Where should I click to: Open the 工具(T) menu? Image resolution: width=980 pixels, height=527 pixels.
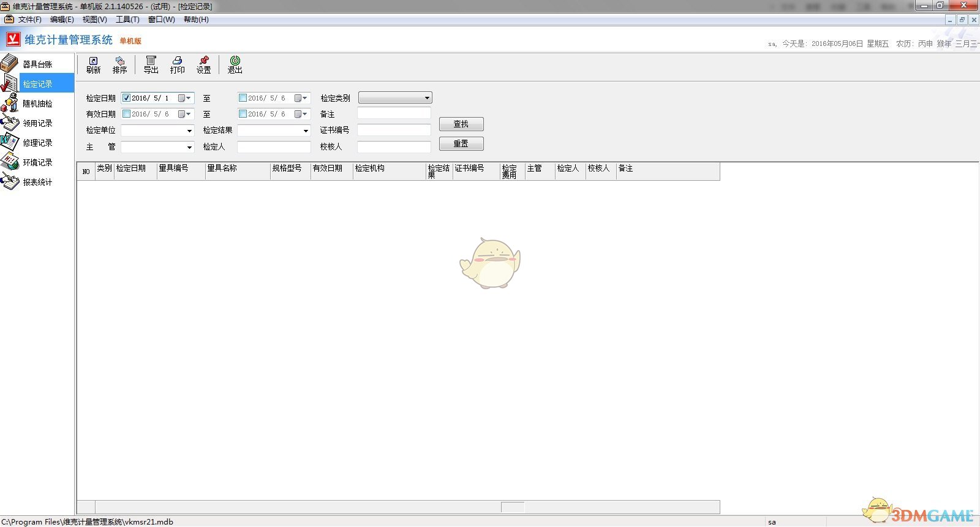coord(128,20)
